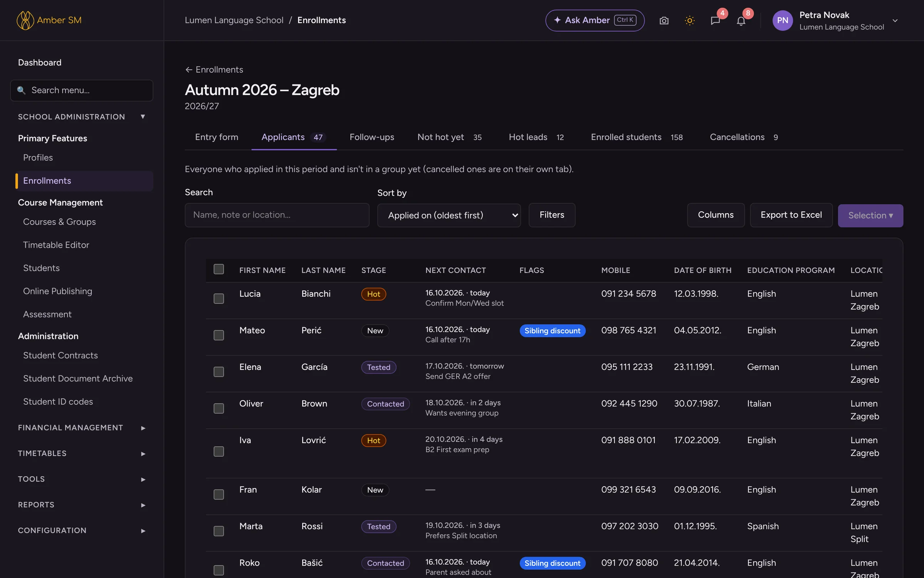Switch to the Entry form tab
The image size is (924, 578).
(217, 137)
